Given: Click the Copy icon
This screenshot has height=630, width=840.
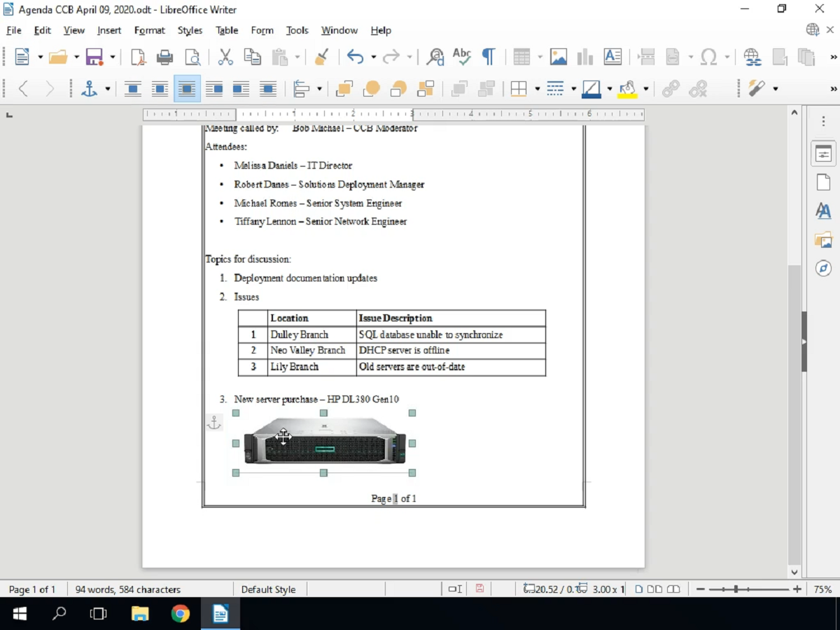Looking at the screenshot, I should point(252,57).
